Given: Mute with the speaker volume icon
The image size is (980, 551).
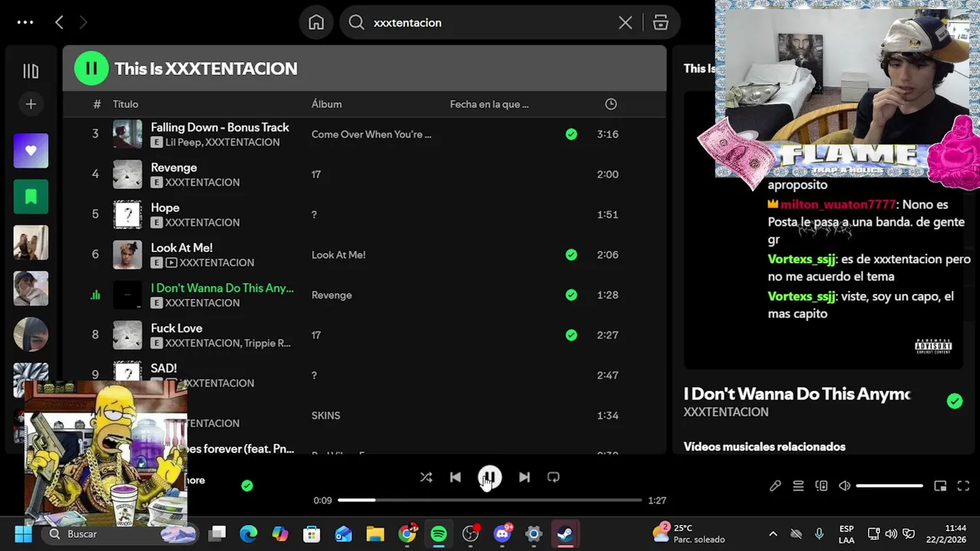Looking at the screenshot, I should click(844, 486).
